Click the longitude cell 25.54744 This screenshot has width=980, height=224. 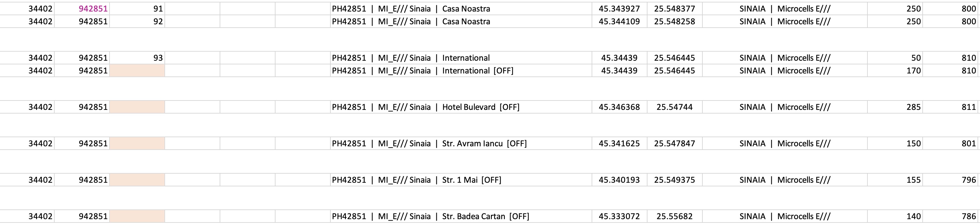[x=674, y=107]
